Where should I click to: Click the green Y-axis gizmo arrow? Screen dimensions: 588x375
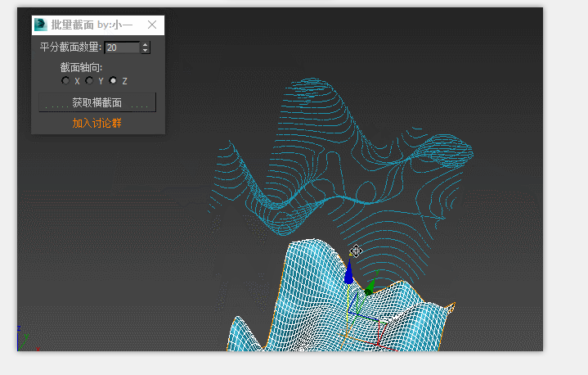tap(370, 287)
